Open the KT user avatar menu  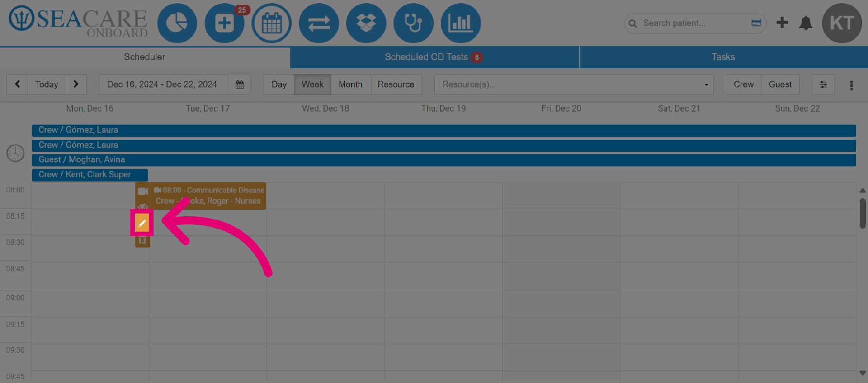[x=842, y=23]
